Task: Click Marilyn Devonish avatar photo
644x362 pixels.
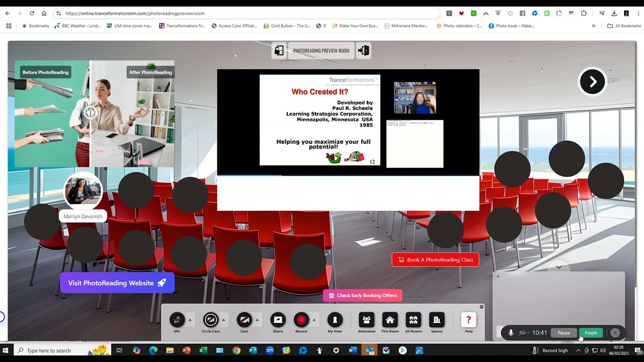Action: [x=83, y=192]
